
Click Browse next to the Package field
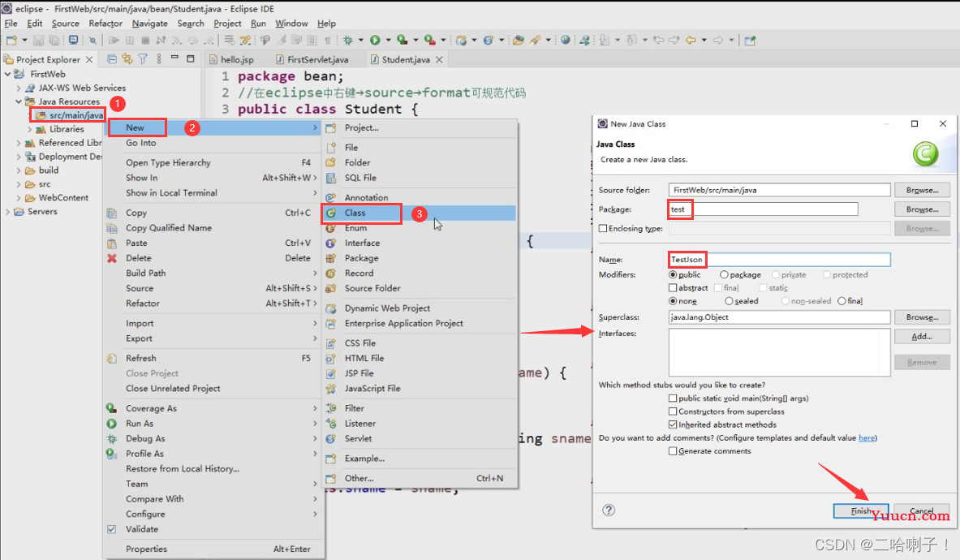(x=922, y=209)
